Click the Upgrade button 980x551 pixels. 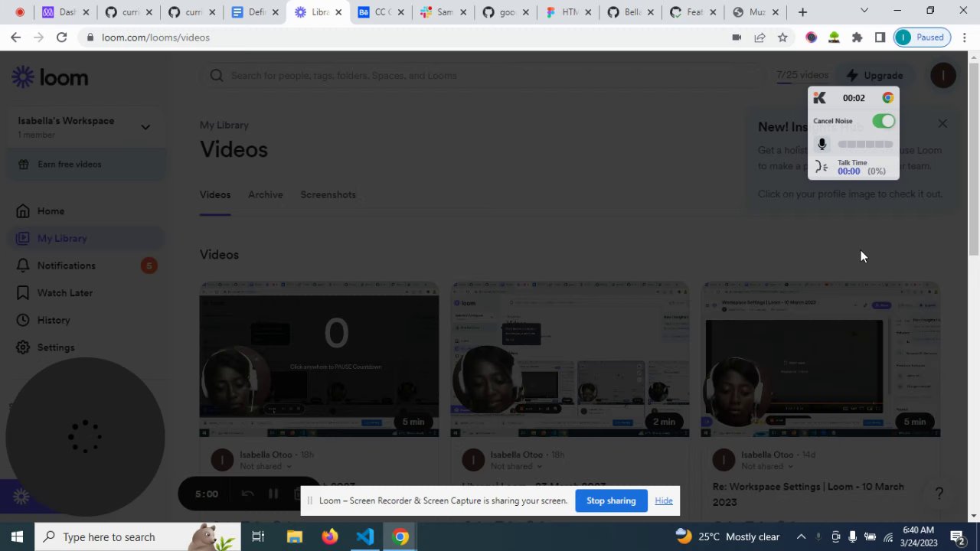(x=874, y=75)
